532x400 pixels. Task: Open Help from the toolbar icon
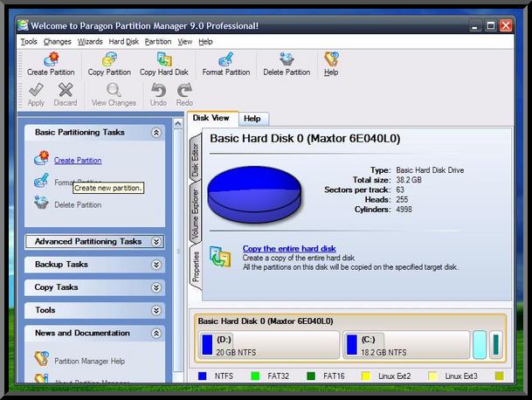point(331,59)
